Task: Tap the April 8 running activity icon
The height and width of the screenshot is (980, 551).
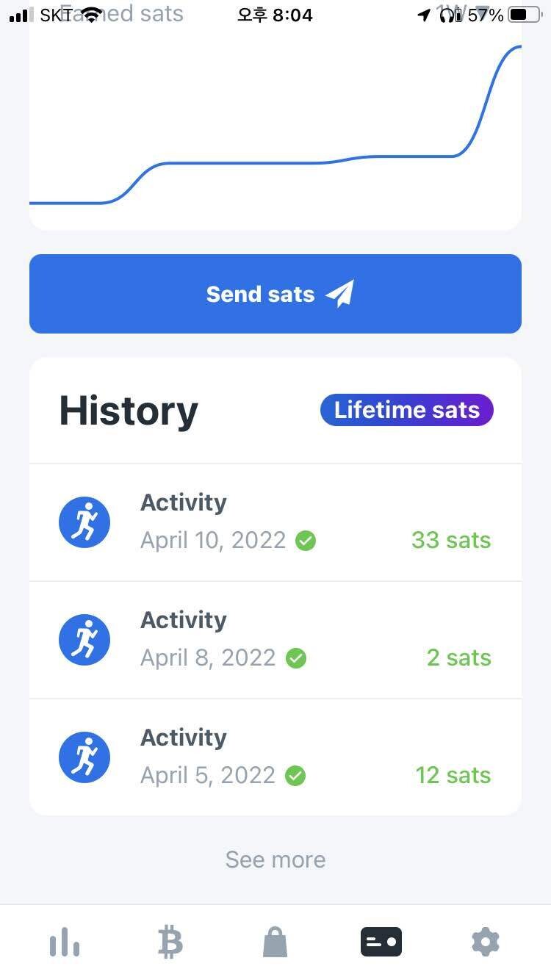Action: [x=84, y=640]
